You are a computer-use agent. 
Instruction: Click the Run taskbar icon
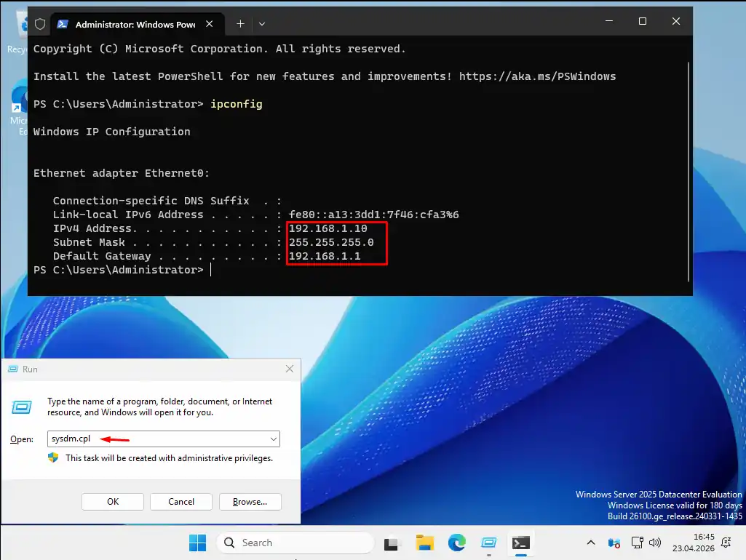(488, 543)
